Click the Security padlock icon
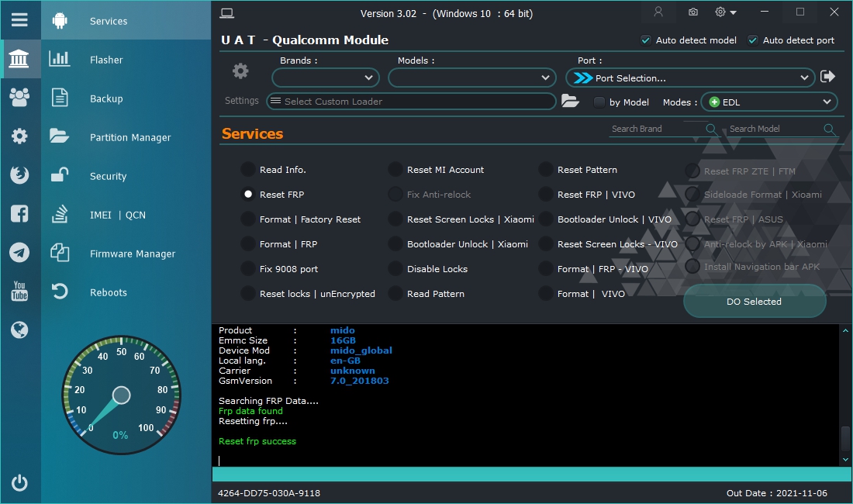The height and width of the screenshot is (504, 853). (59, 174)
